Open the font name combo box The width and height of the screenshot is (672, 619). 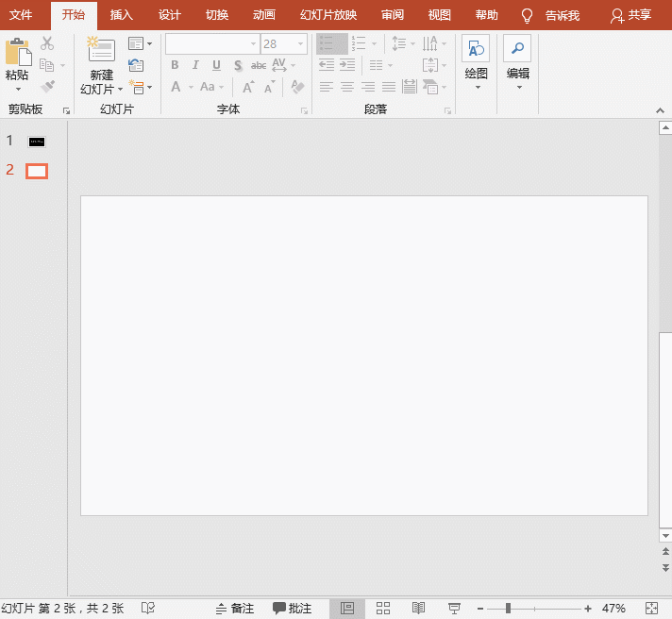click(x=212, y=43)
